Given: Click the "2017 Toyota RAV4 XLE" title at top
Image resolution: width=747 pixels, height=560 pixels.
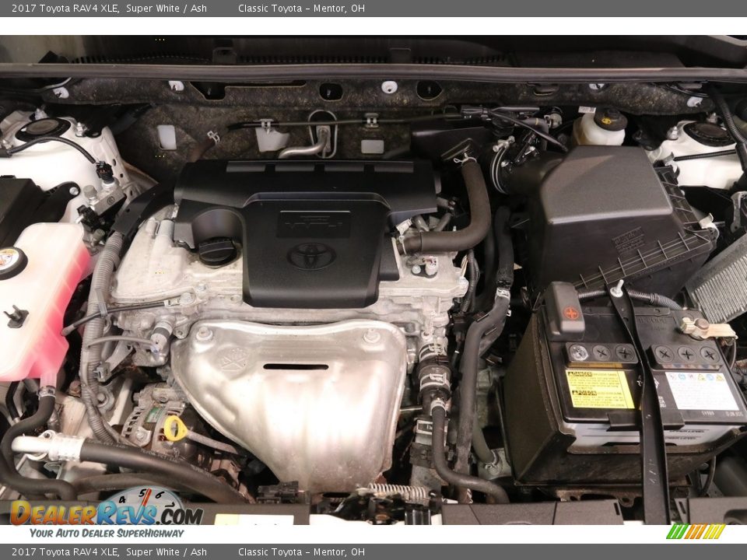Looking at the screenshot, I should 65,9.
